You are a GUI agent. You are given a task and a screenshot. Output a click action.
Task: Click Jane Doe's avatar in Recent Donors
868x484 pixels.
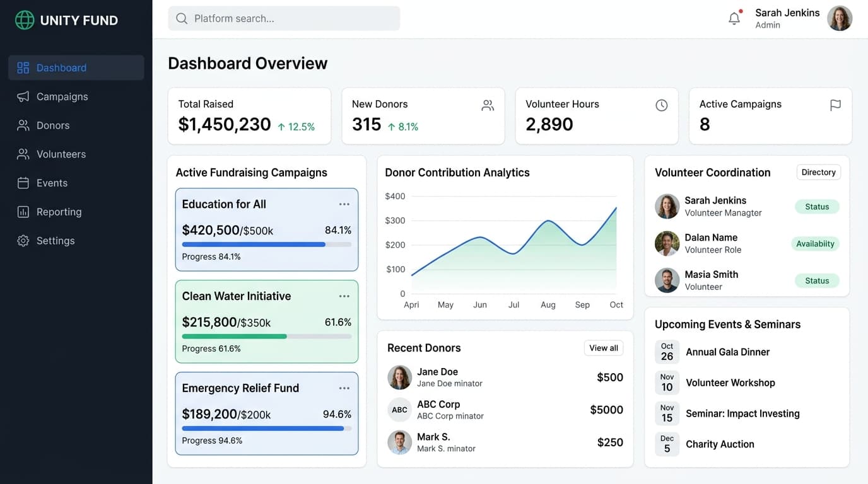click(399, 377)
